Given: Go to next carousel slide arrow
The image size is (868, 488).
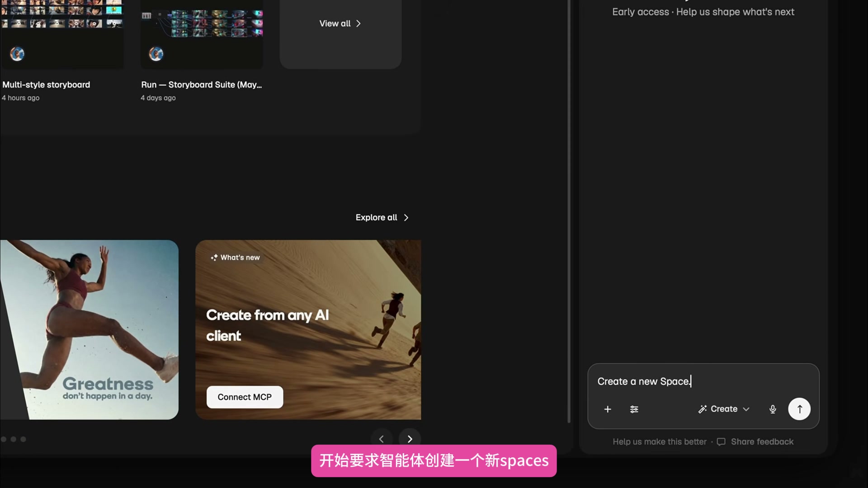Looking at the screenshot, I should (x=410, y=439).
